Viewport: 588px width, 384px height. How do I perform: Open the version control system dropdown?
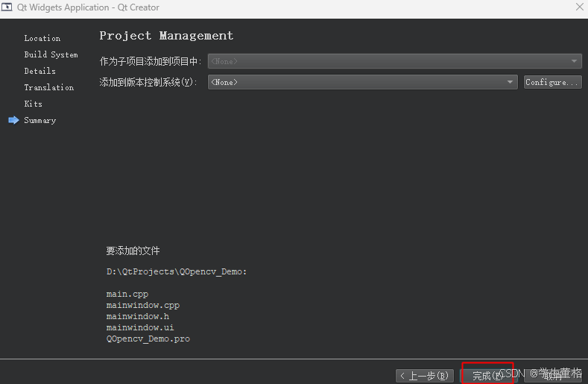point(363,82)
